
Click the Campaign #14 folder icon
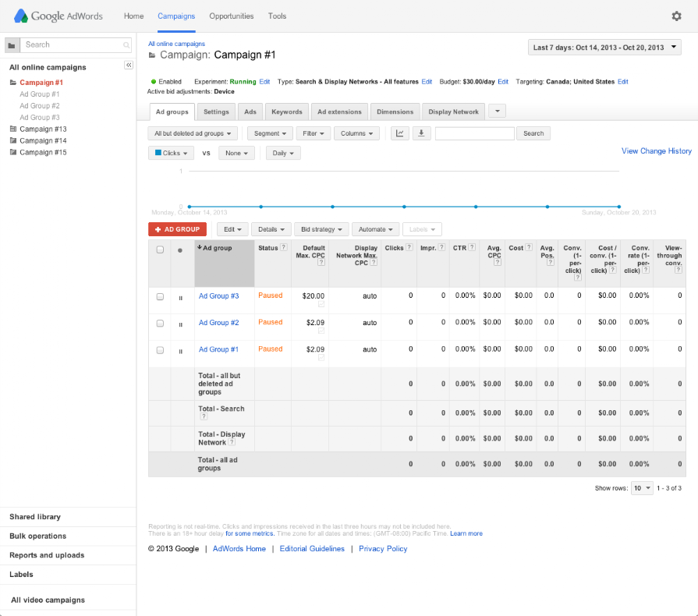13,140
